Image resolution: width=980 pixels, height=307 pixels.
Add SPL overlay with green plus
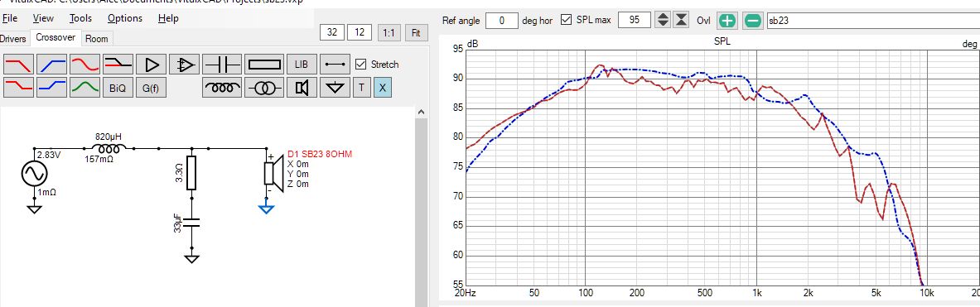(x=727, y=21)
